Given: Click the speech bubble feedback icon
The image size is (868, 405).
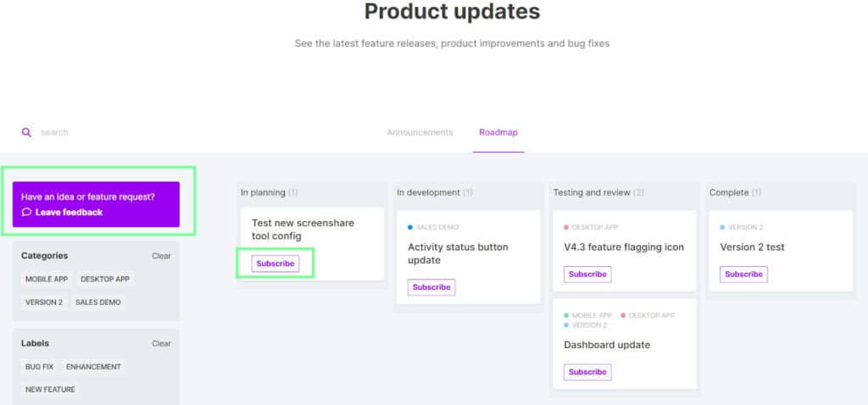Looking at the screenshot, I should [27, 213].
